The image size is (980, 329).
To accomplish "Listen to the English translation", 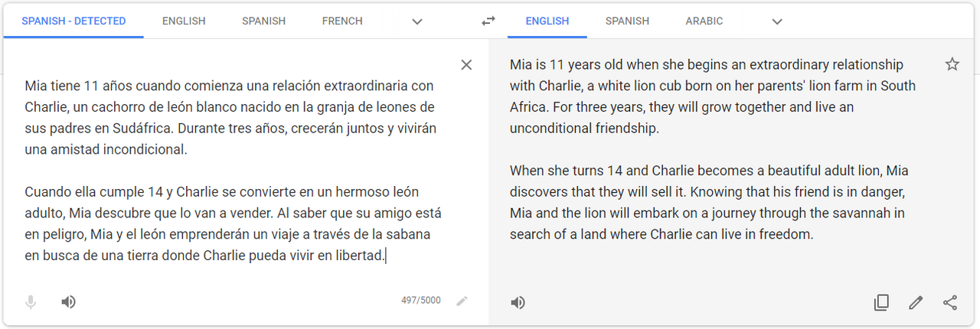I will [518, 303].
